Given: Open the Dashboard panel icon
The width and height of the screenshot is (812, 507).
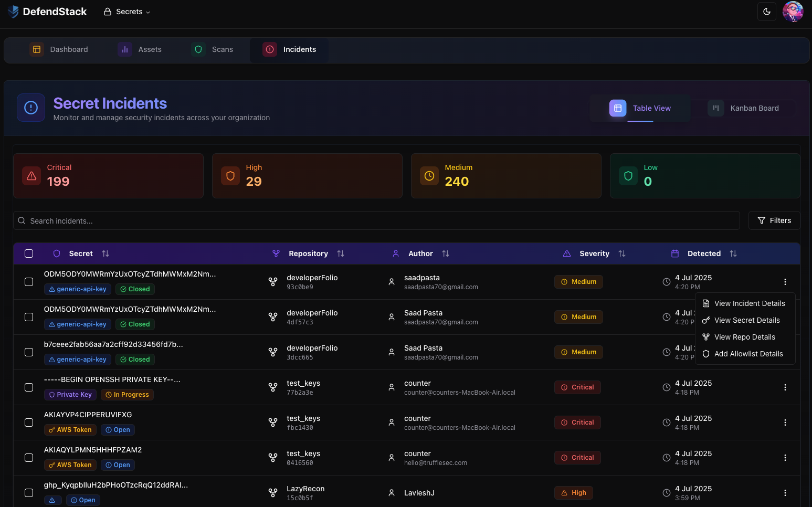Looking at the screenshot, I should coord(36,49).
